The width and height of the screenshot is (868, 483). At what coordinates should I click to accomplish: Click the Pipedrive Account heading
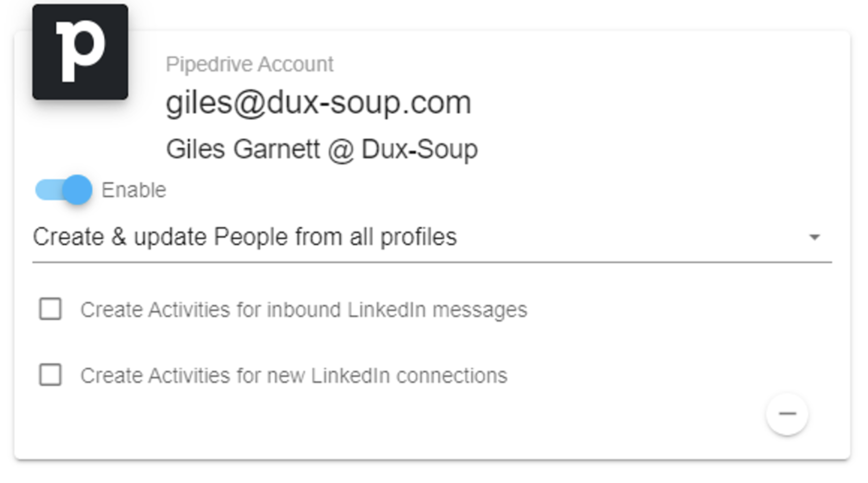click(x=249, y=65)
